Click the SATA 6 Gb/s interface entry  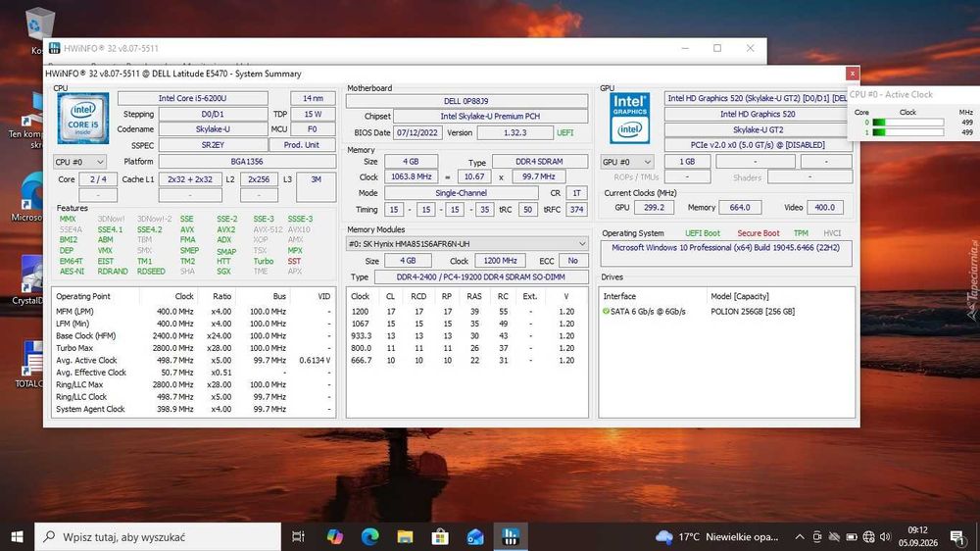648,311
